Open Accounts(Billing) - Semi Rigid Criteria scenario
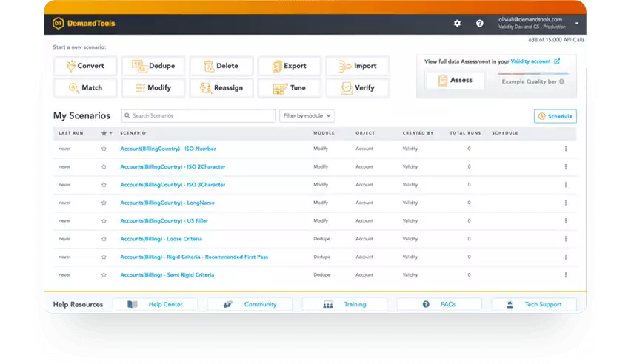The height and width of the screenshot is (364, 631). (167, 275)
